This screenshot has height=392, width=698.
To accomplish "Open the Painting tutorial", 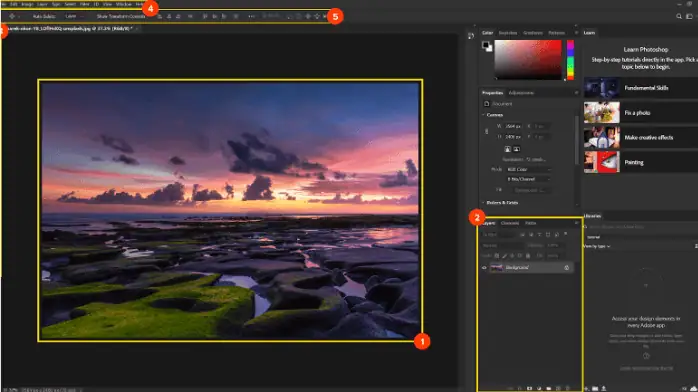I will 641,162.
